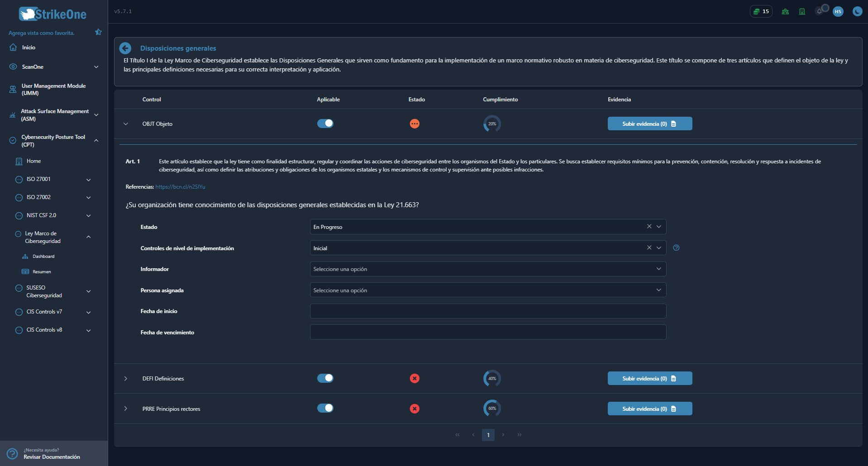Viewport: 868px width, 466px height.
Task: Open the Persona asignada dropdown
Action: [488, 290]
